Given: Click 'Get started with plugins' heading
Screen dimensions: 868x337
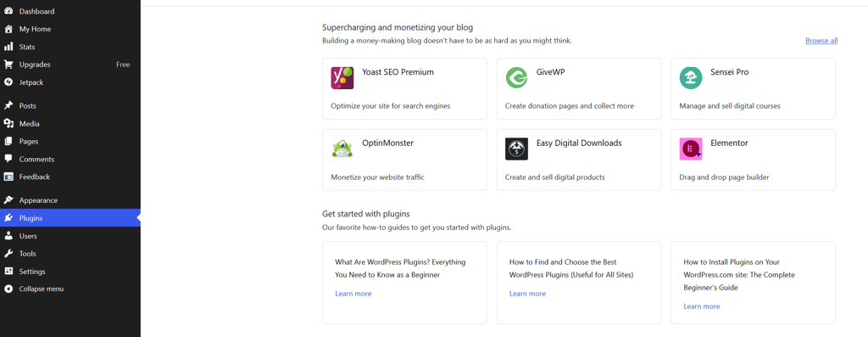Looking at the screenshot, I should point(366,213).
